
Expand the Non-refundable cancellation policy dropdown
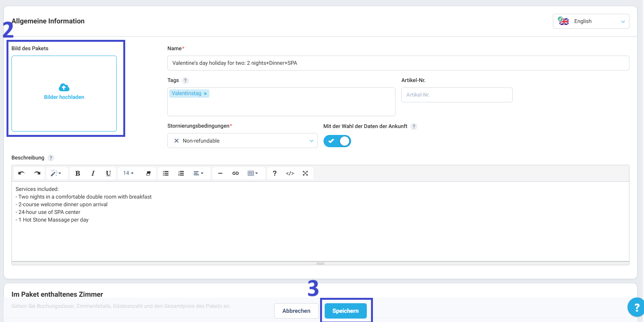(242, 141)
